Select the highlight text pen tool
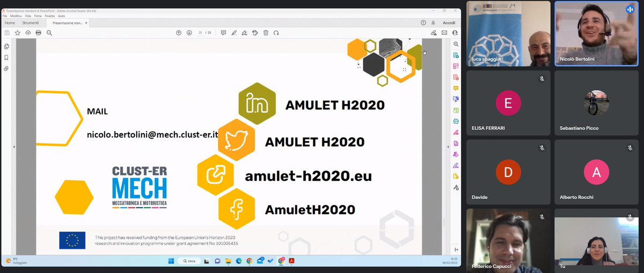644x273 pixels. click(234, 33)
